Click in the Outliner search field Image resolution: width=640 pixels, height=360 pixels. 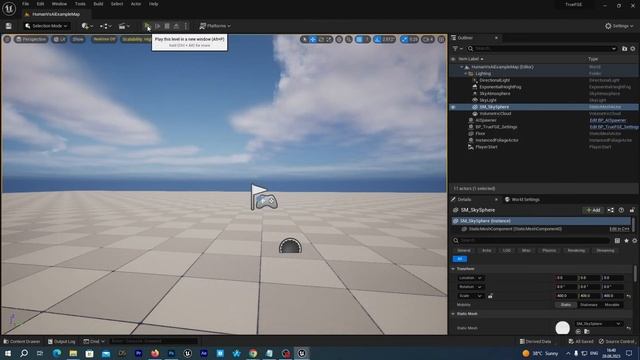[x=542, y=49]
